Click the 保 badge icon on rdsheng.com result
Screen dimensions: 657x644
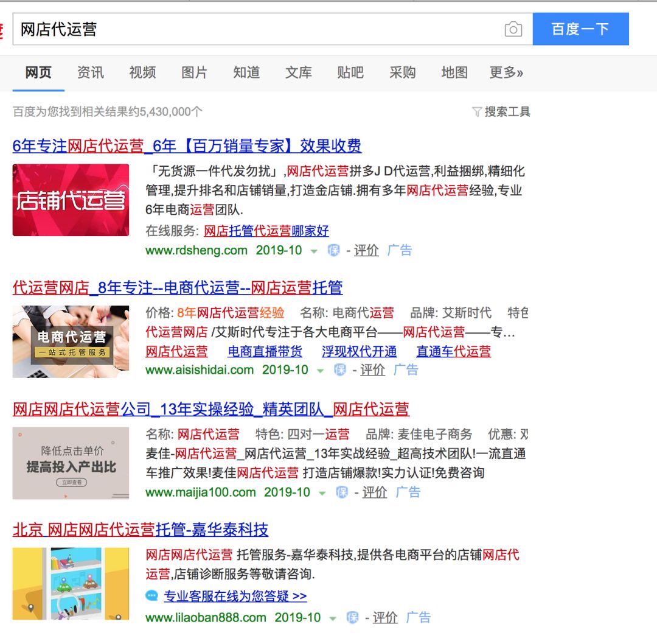point(333,250)
